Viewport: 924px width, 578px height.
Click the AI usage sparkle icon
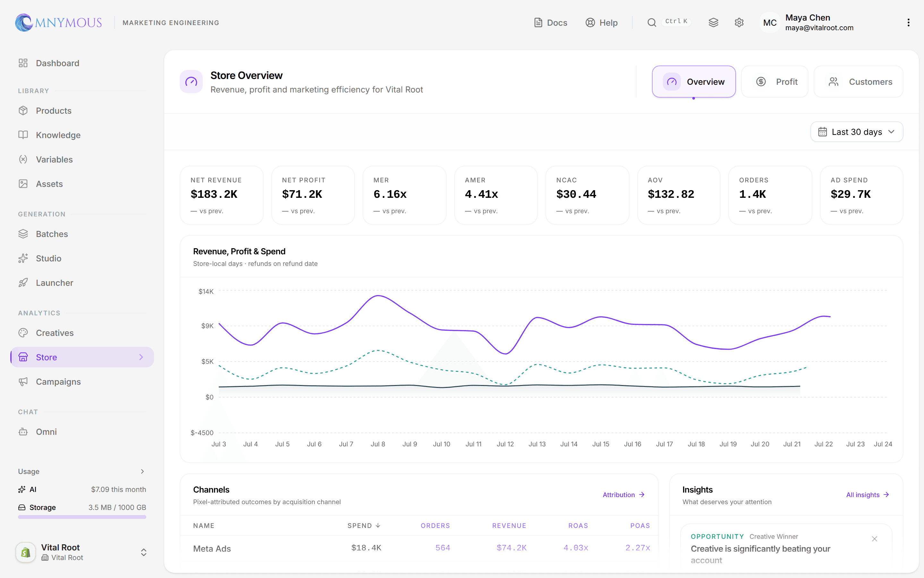(22, 489)
